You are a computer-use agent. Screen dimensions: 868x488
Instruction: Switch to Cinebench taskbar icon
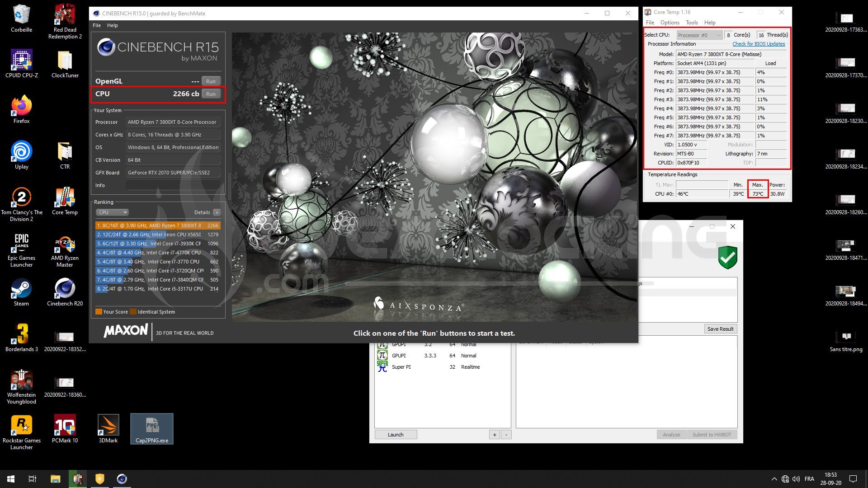pos(122,479)
